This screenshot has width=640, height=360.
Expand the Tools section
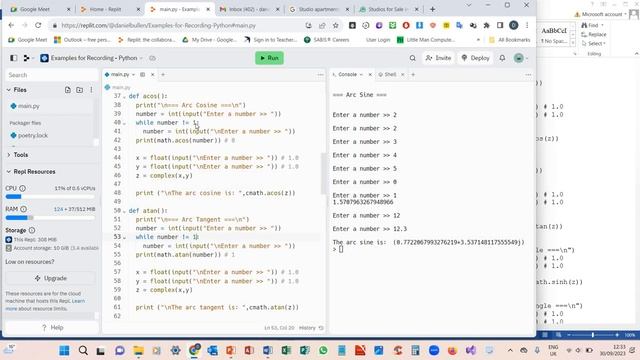click(17, 155)
